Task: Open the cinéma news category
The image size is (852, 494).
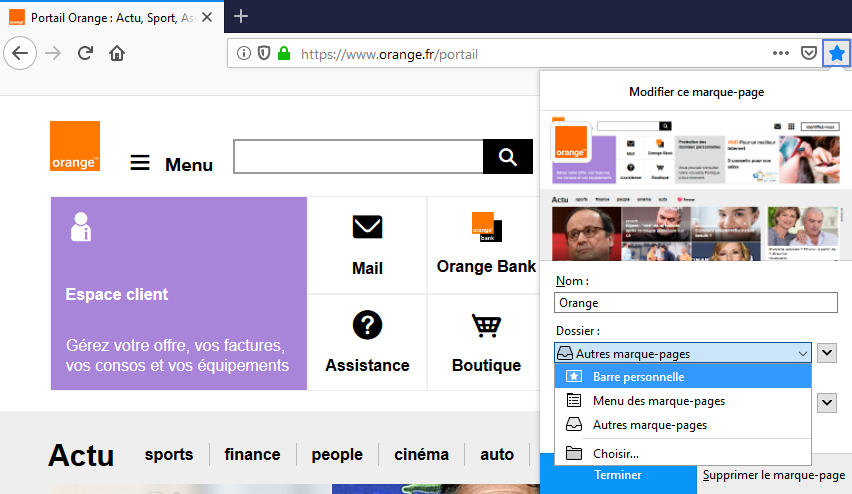Action: tap(422, 454)
